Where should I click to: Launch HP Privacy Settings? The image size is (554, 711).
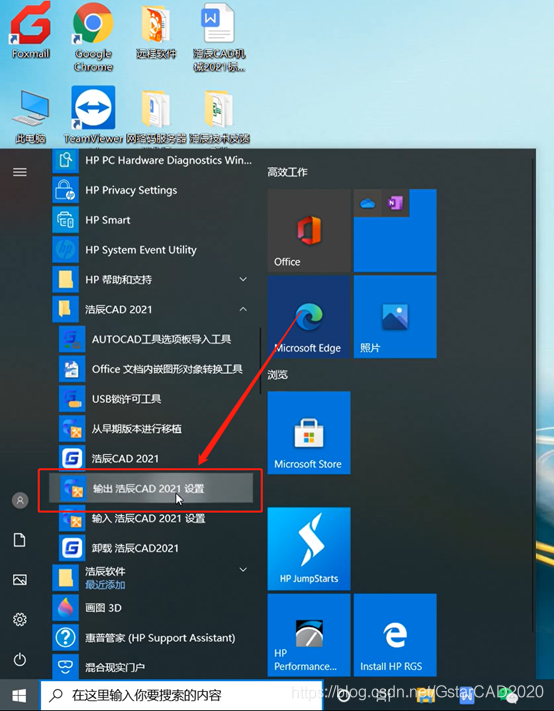click(x=154, y=190)
